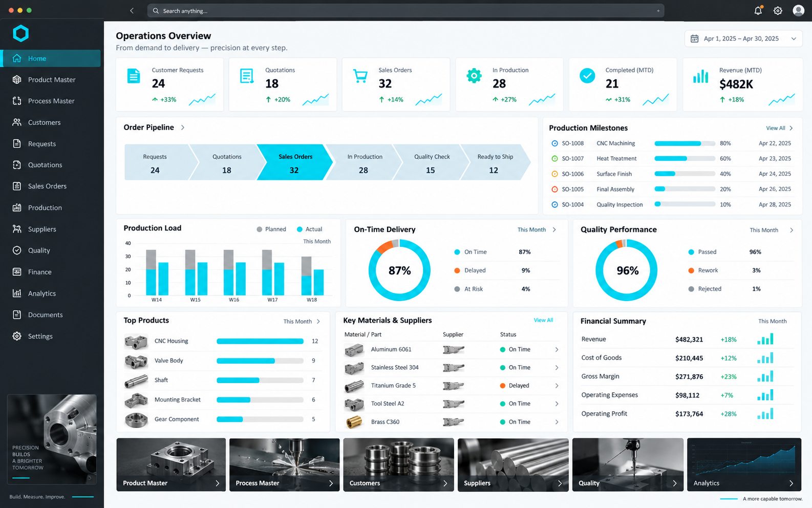Expand Top Products This Month chevron
Image resolution: width=812 pixels, height=508 pixels.
click(x=318, y=322)
